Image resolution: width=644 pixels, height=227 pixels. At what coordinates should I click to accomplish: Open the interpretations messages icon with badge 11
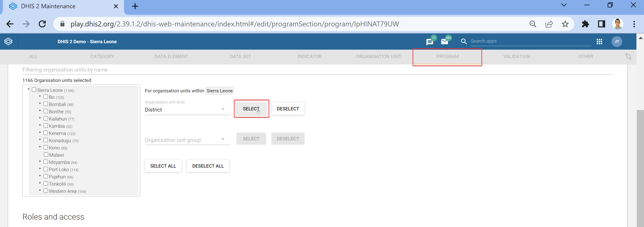click(430, 42)
